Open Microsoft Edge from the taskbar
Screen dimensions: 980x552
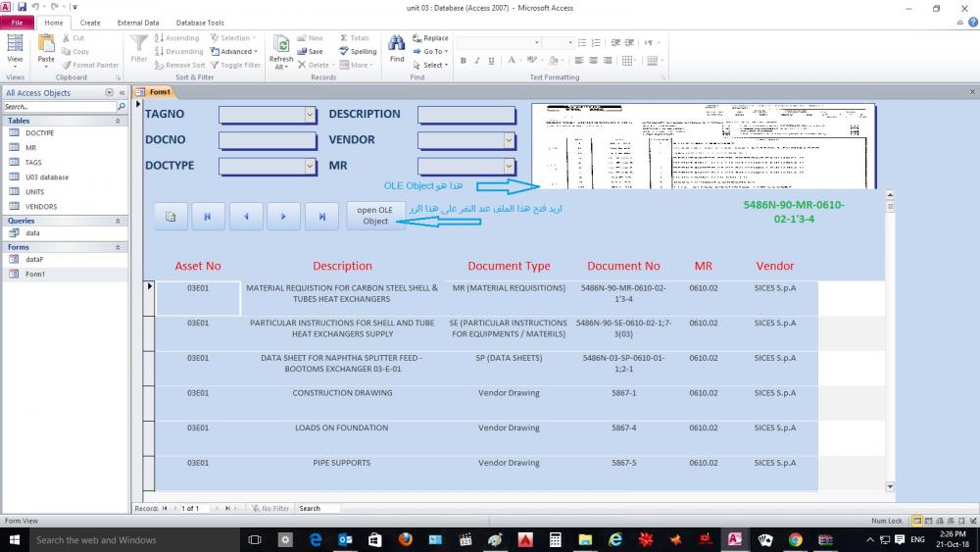click(x=315, y=539)
